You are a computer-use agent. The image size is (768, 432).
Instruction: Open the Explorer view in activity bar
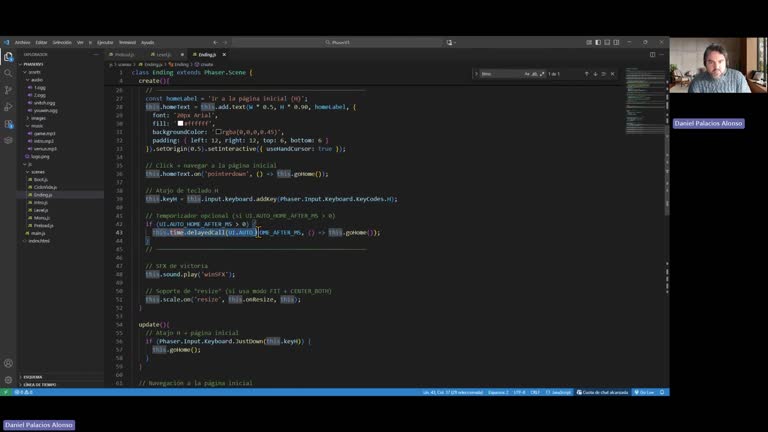[8, 57]
